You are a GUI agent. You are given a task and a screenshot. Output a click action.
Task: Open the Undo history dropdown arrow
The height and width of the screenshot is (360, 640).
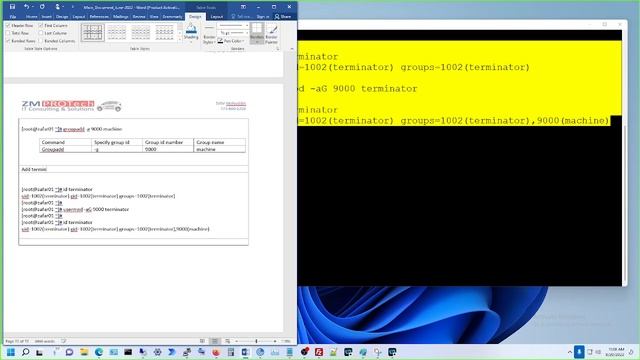[32, 7]
